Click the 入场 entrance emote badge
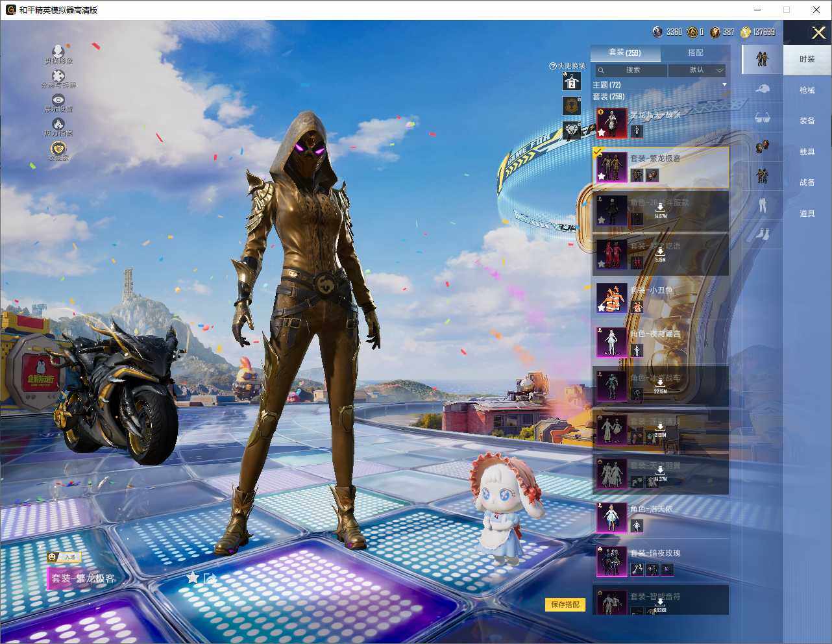 (63, 557)
